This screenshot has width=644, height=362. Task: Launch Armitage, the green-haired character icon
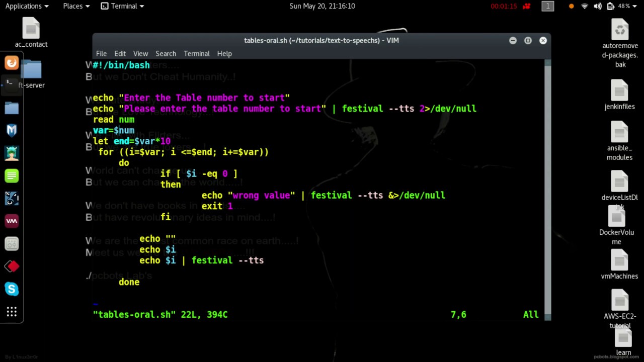click(x=12, y=153)
